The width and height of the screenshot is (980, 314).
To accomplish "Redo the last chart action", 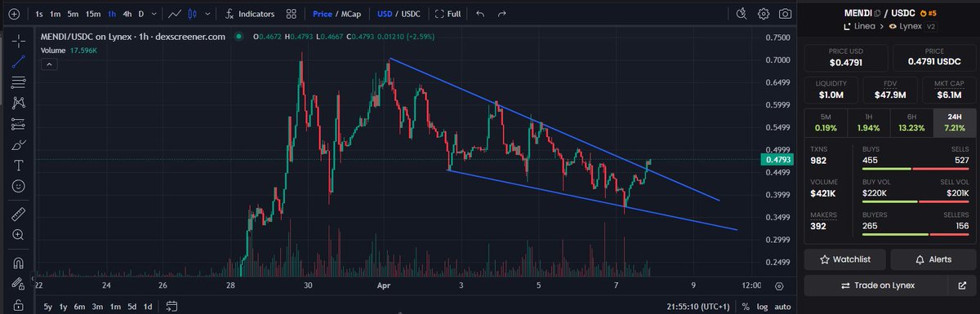I will coord(502,14).
